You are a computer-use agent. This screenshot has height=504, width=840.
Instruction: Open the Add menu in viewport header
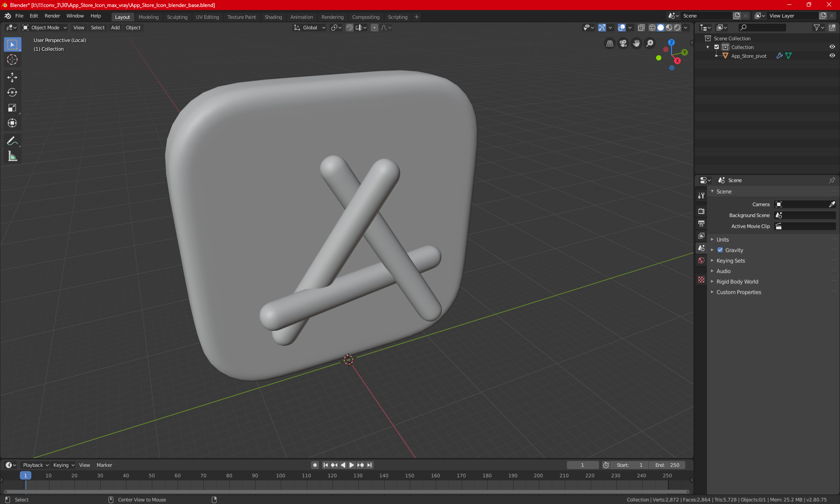pyautogui.click(x=115, y=28)
